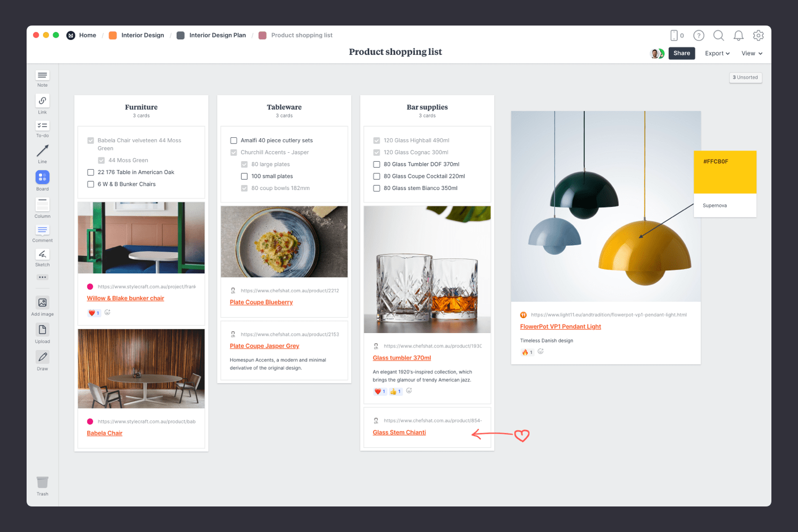Select the #FFCB0F yellow color swatch
This screenshot has height=532, width=798.
coord(725,172)
